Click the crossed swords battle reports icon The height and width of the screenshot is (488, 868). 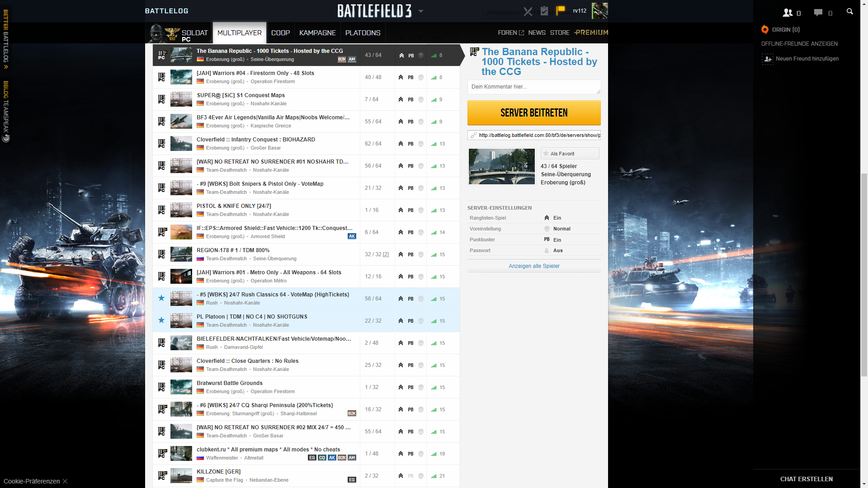click(x=528, y=11)
